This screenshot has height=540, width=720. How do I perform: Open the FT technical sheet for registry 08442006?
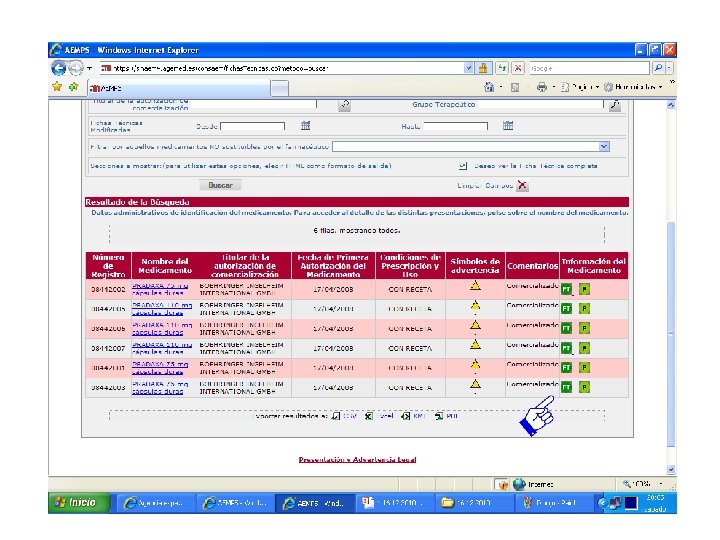[x=567, y=328]
